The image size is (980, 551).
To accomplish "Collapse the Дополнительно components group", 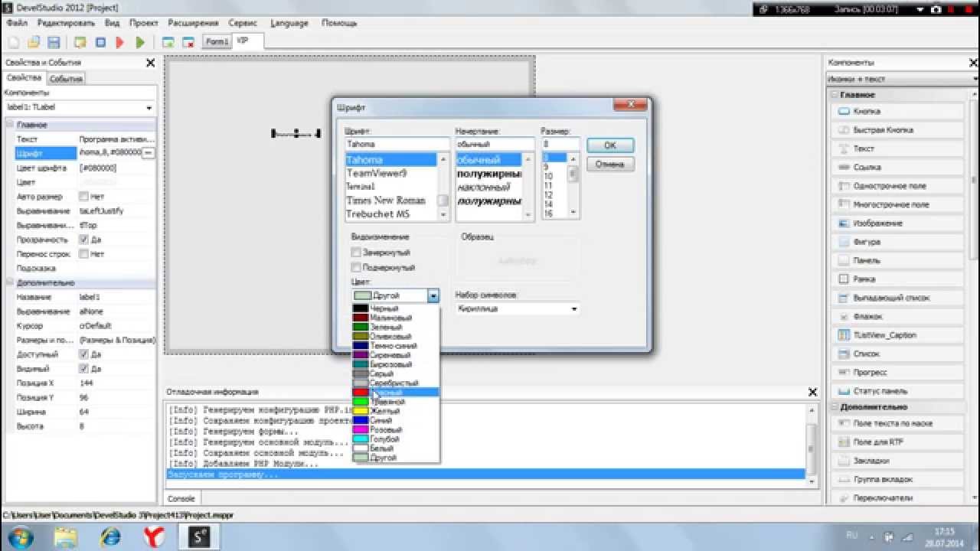I will pyautogui.click(x=834, y=407).
